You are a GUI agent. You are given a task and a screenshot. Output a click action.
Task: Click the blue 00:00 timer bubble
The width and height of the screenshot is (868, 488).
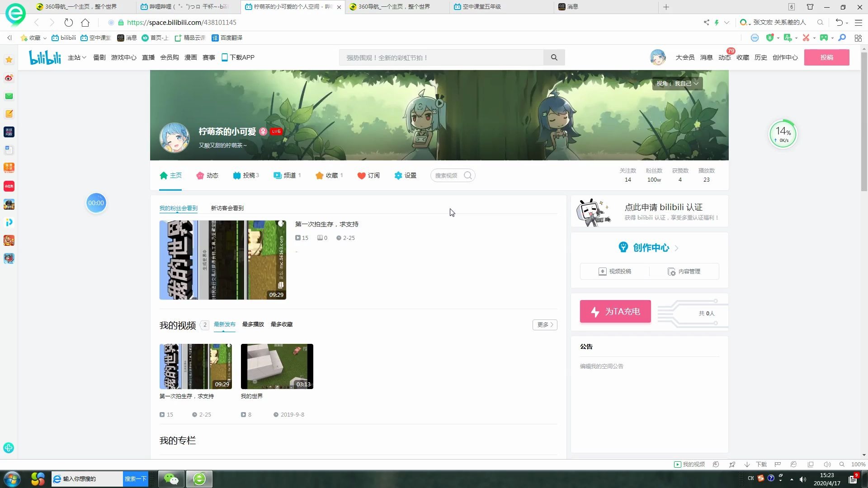[96, 203]
